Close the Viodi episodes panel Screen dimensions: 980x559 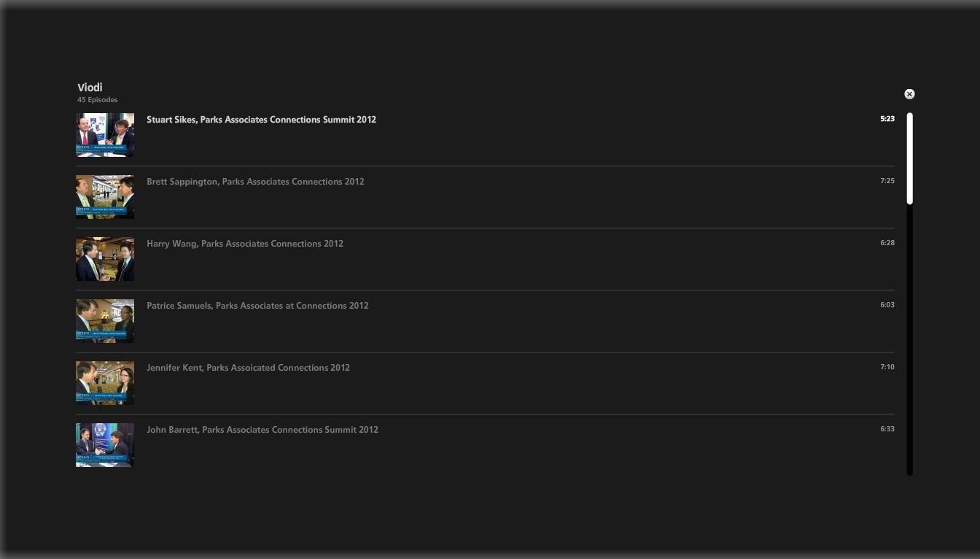909,94
